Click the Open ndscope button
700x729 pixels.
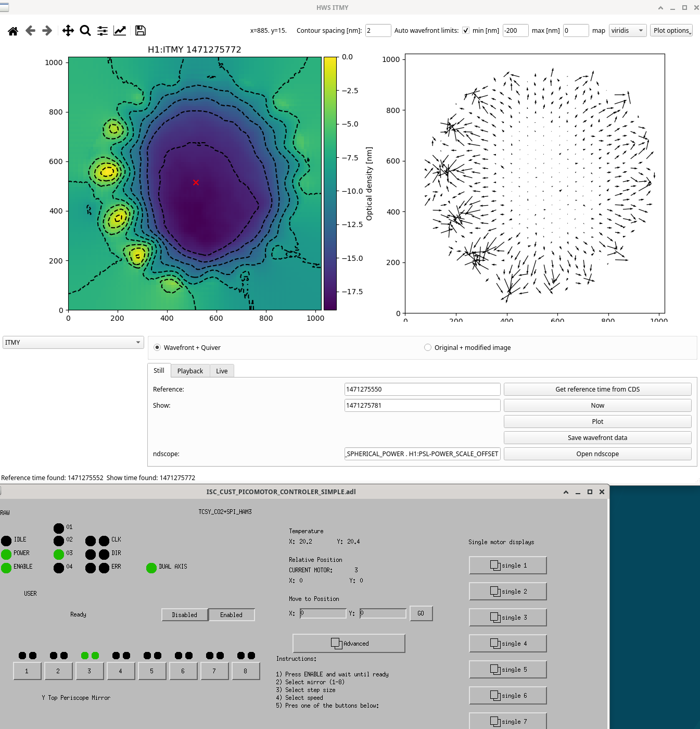[x=597, y=454]
